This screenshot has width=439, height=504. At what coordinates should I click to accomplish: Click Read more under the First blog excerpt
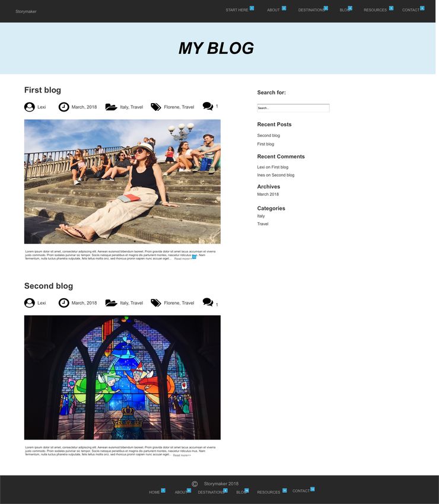183,259
